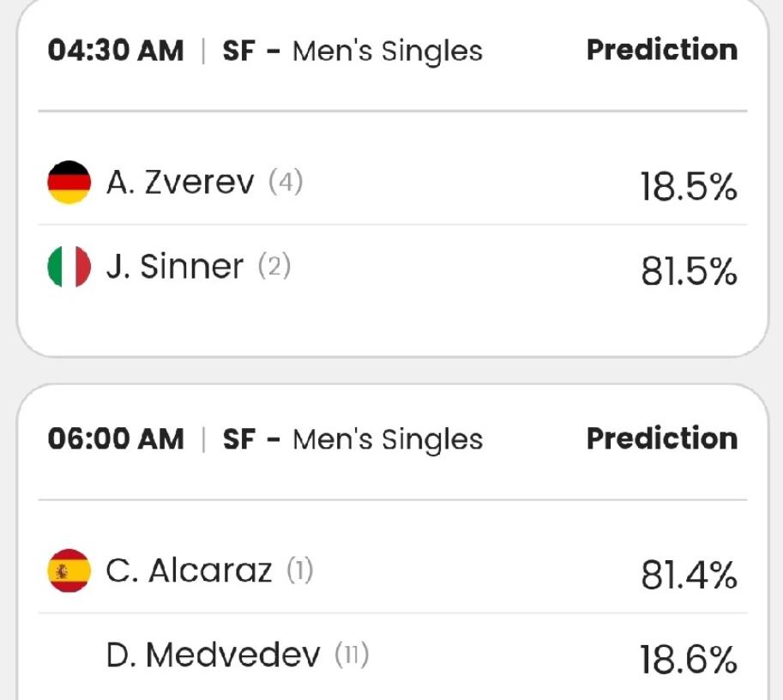Tap the Italian flag beside Sinner
This screenshot has width=783, height=700.
click(x=69, y=267)
